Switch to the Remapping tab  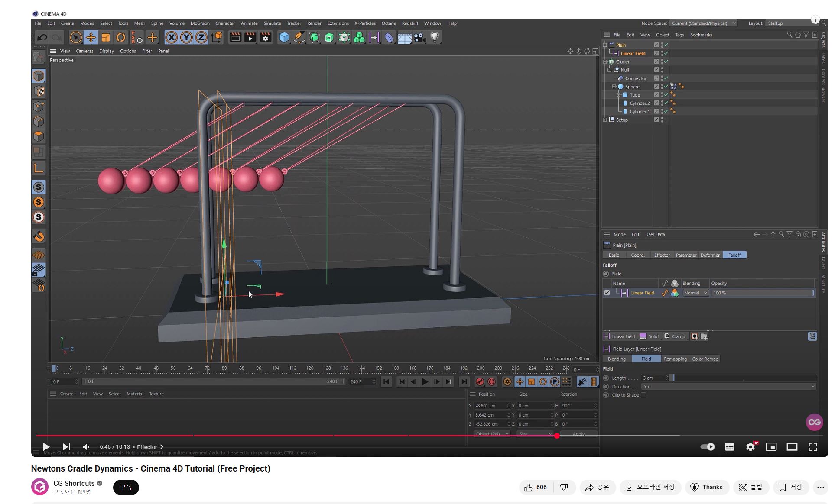[x=675, y=359]
